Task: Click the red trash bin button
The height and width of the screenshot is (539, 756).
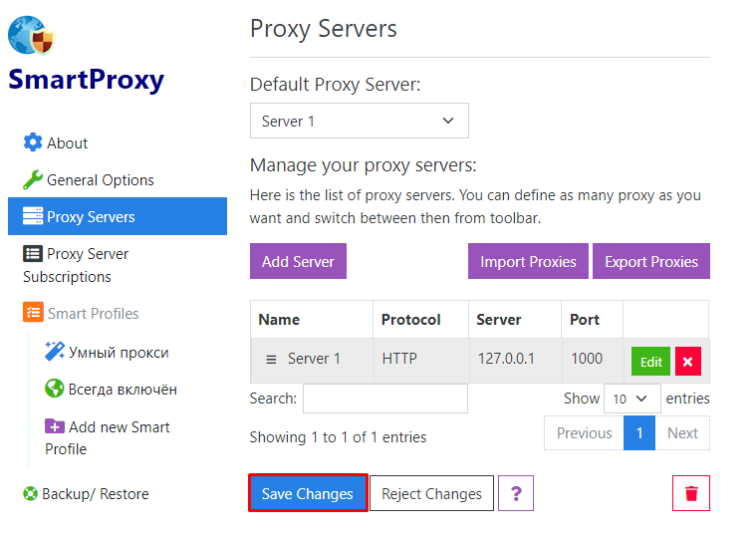Action: 691,493
